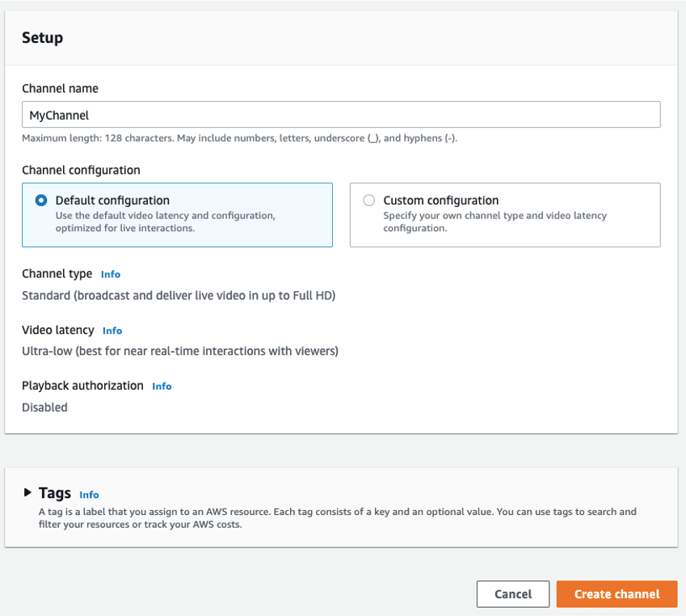Click the Tags section heading

55,493
